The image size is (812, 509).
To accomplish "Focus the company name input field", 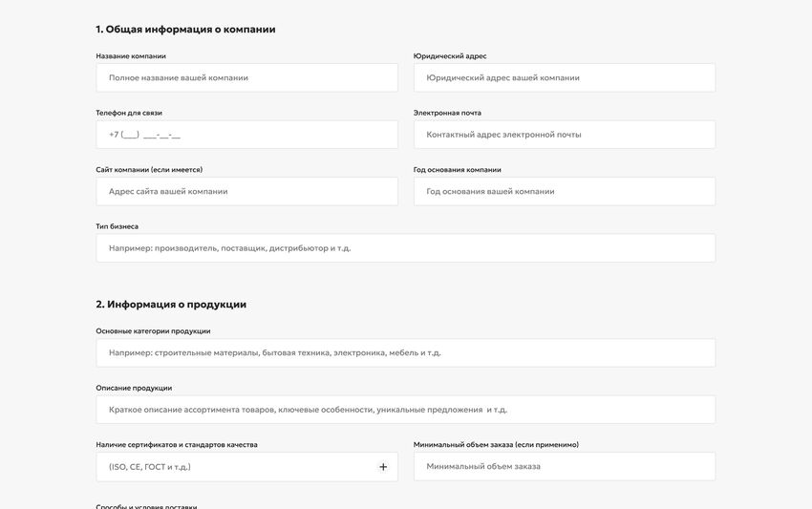I will [x=246, y=77].
